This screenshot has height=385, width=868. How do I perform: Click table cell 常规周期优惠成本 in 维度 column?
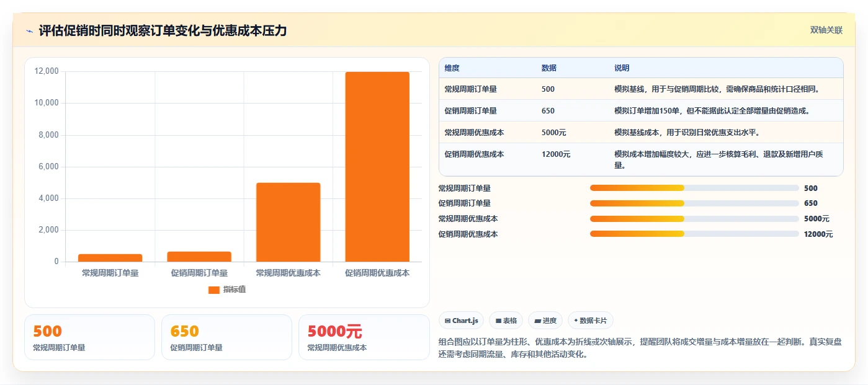474,133
